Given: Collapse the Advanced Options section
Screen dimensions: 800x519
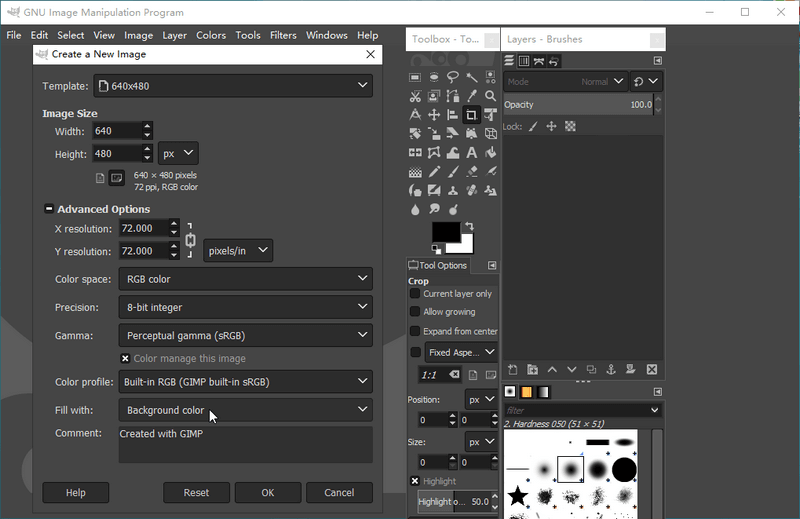Looking at the screenshot, I should click(x=48, y=209).
